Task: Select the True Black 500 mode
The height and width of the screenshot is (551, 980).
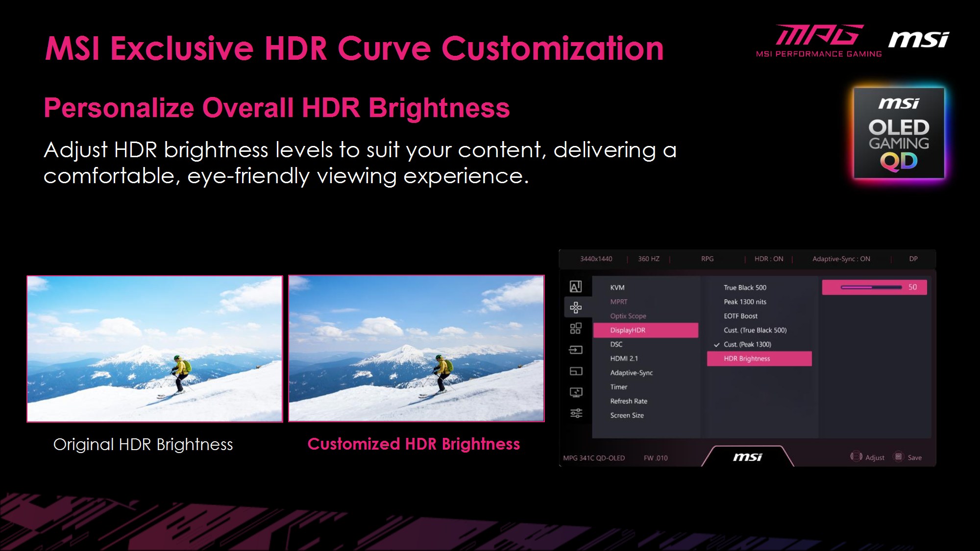Action: (745, 287)
